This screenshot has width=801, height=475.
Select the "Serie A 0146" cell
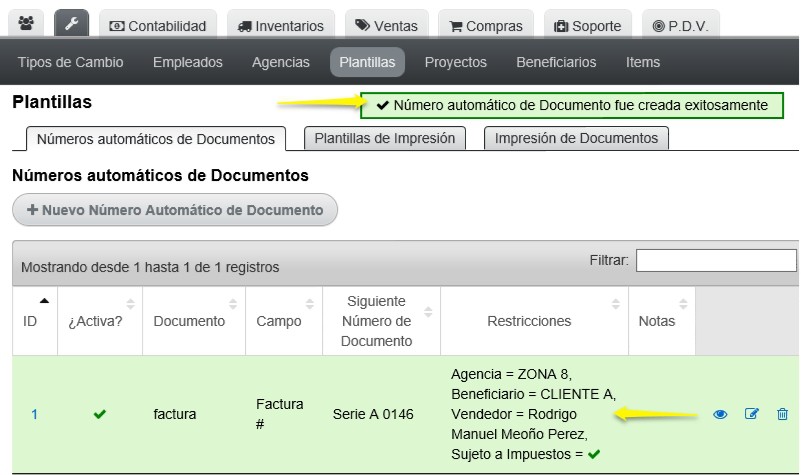pos(373,414)
